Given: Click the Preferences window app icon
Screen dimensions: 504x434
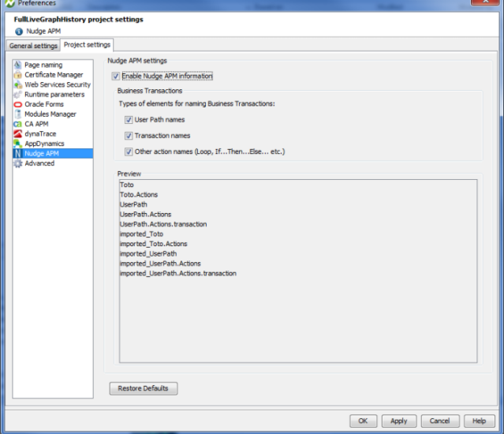Looking at the screenshot, I should [x=9, y=3].
